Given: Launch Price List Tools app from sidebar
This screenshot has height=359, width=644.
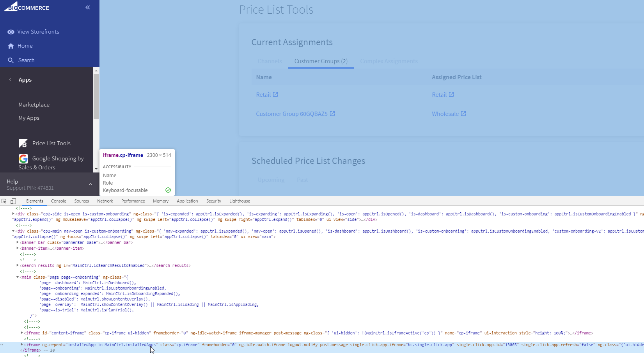Looking at the screenshot, I should tap(51, 144).
